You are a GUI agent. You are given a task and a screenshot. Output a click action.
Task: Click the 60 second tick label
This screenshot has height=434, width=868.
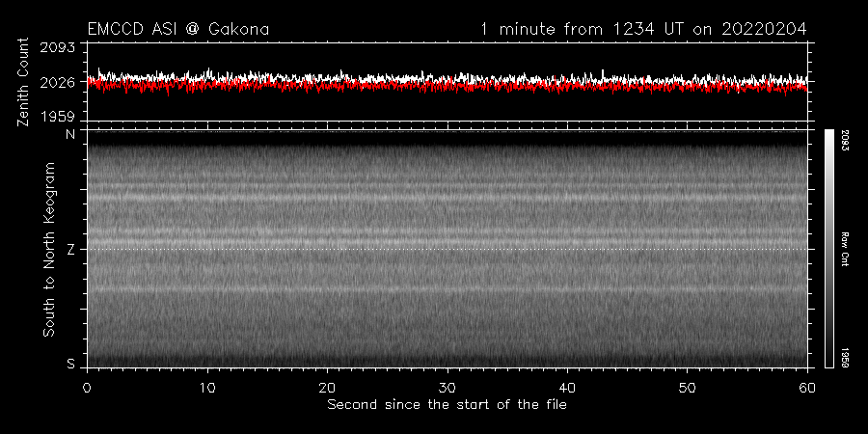(807, 388)
